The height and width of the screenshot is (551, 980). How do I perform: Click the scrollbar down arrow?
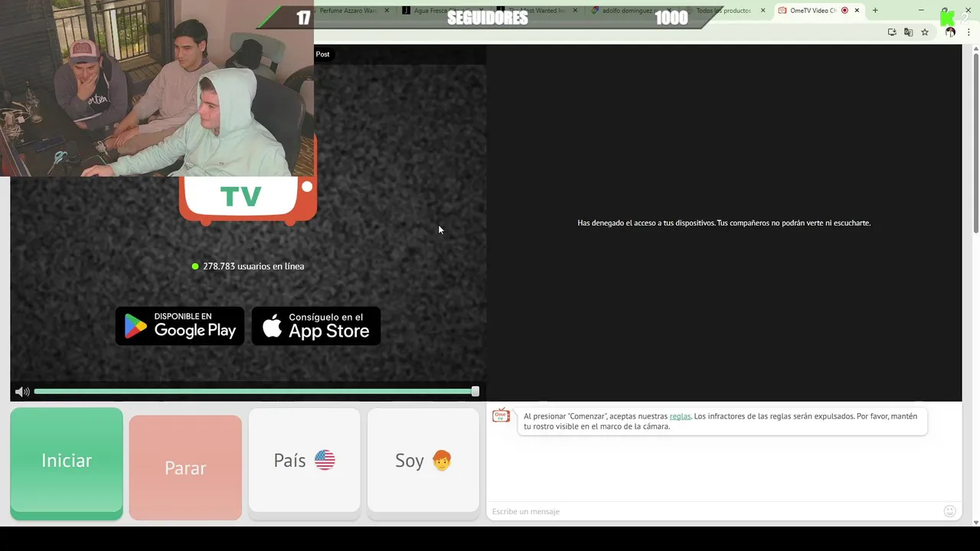coord(975,523)
